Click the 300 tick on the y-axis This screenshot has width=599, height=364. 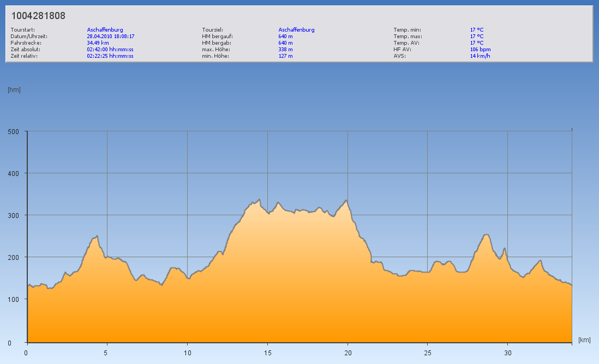[x=14, y=215]
